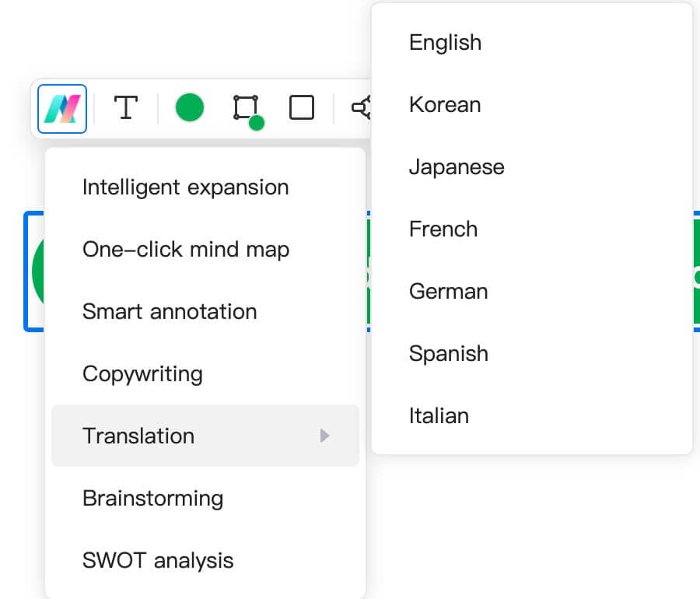Image resolution: width=700 pixels, height=599 pixels.
Task: Translate the text into German
Action: tap(449, 292)
